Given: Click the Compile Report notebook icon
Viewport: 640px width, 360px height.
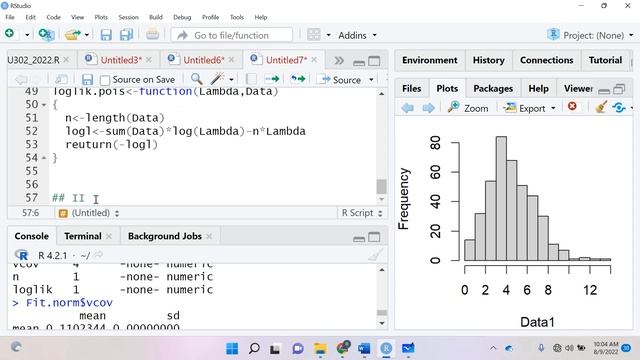Looking at the screenshot, I should (x=251, y=79).
